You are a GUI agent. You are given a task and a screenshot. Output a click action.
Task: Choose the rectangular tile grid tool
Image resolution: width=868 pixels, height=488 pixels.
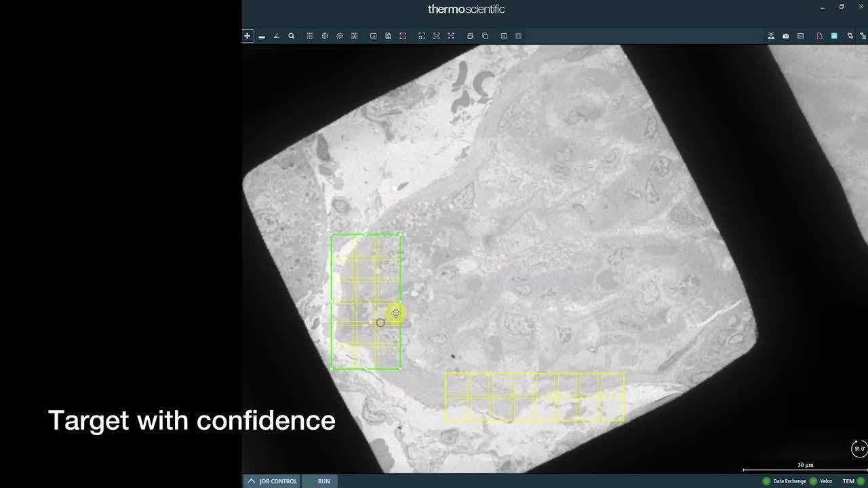(310, 36)
